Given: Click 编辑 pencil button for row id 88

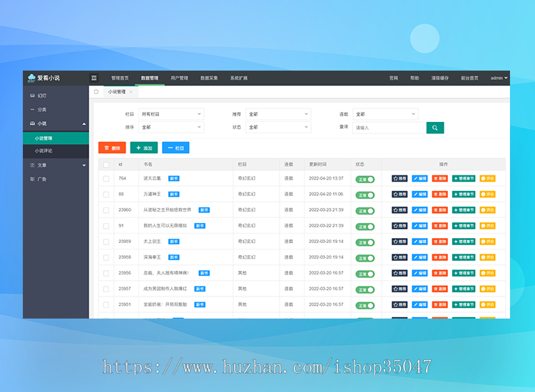Looking at the screenshot, I should tap(419, 195).
